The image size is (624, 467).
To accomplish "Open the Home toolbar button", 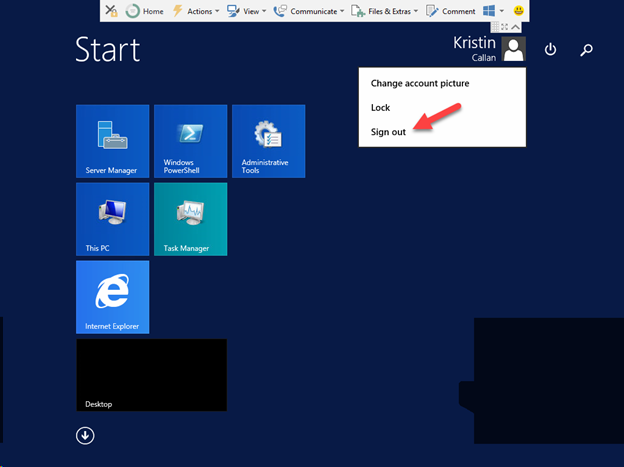I will click(144, 11).
